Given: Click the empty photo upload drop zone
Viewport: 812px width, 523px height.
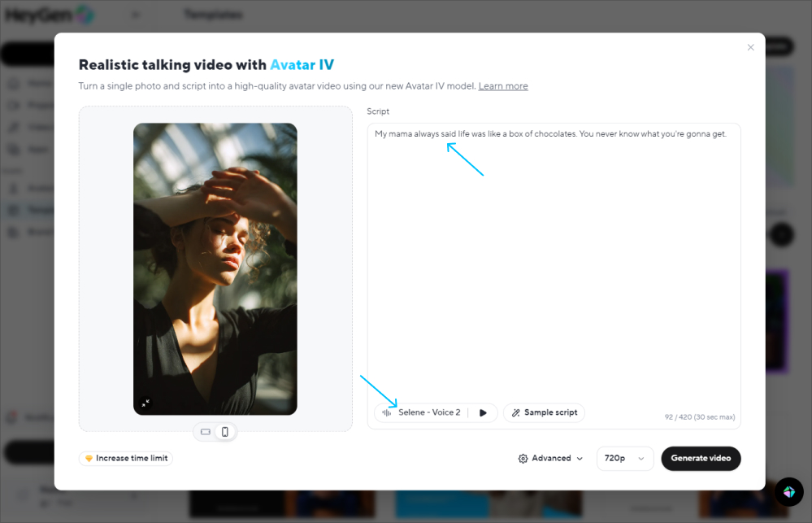Looking at the screenshot, I should 106,268.
